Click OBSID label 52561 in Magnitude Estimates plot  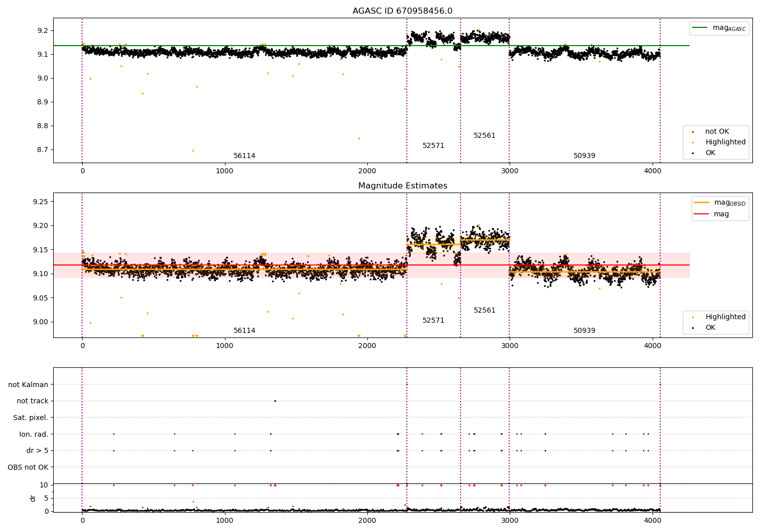pyautogui.click(x=484, y=311)
